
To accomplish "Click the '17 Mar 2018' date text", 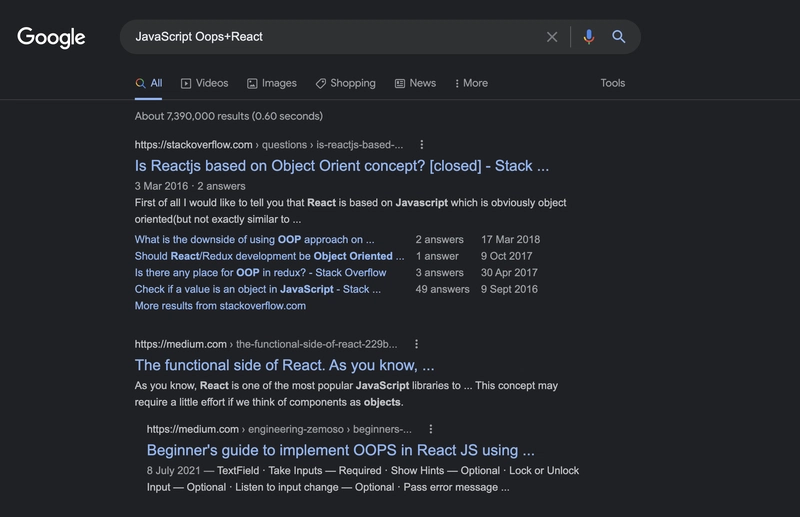I will tap(510, 239).
